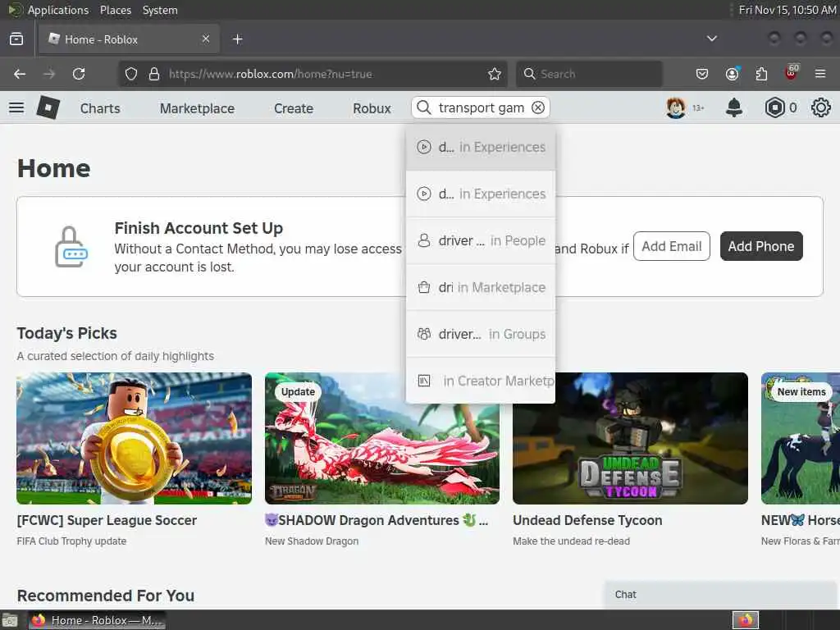840x630 pixels.
Task: Click the Undead Defense Tycoon title
Action: coord(587,520)
